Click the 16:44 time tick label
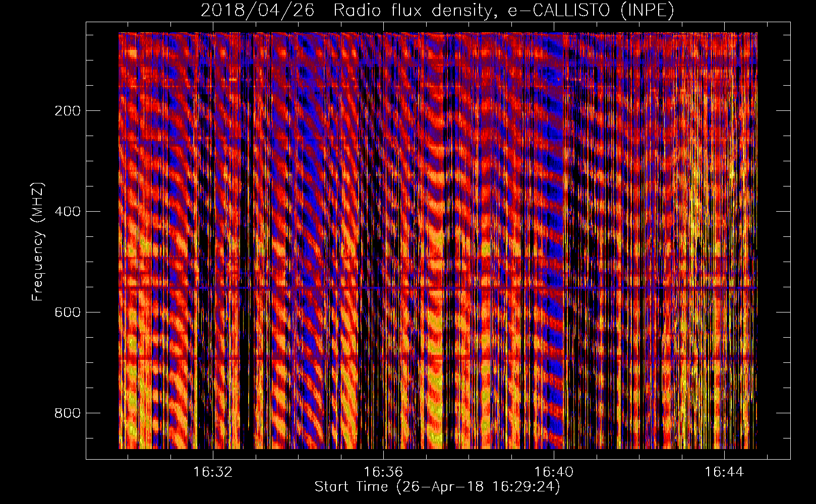Image resolution: width=816 pixels, height=504 pixels. (724, 472)
